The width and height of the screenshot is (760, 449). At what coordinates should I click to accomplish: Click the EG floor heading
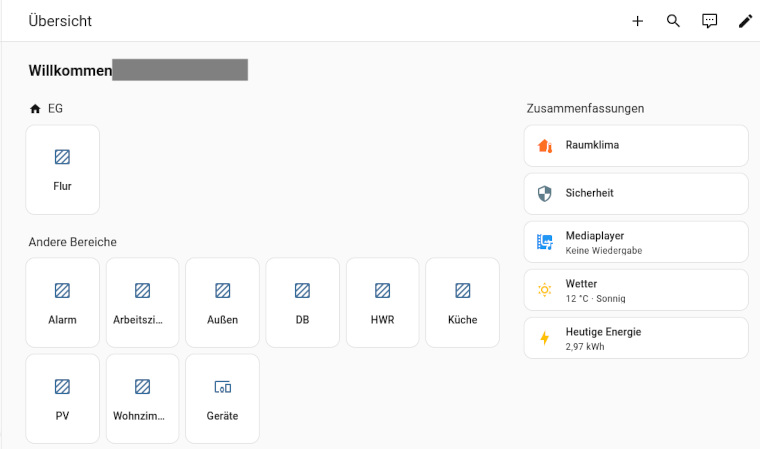pyautogui.click(x=55, y=108)
